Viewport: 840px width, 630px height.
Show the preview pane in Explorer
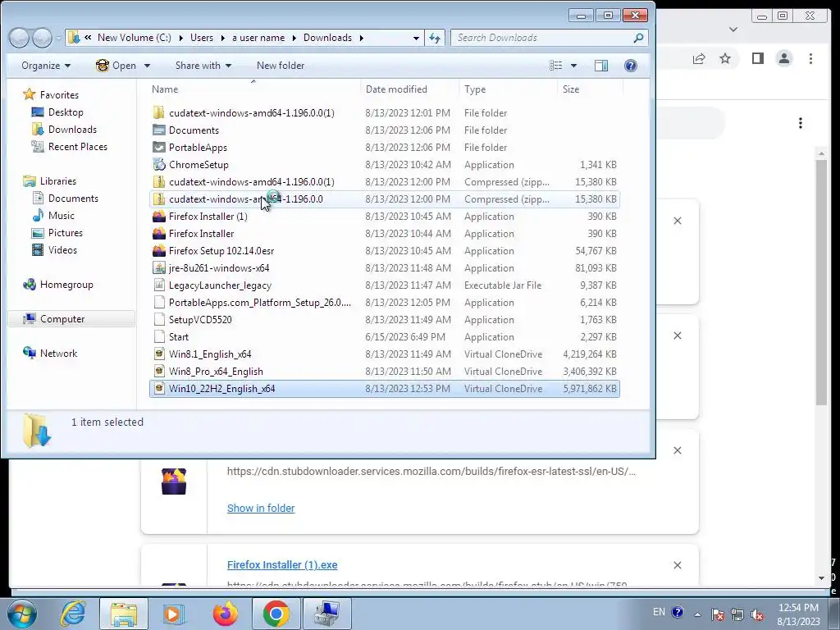point(601,66)
